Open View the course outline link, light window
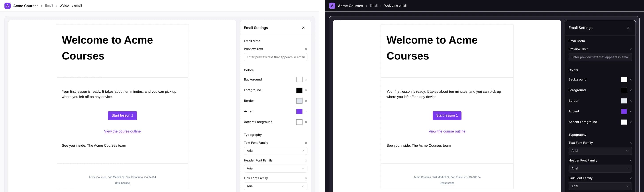This screenshot has width=644, height=192. click(122, 131)
